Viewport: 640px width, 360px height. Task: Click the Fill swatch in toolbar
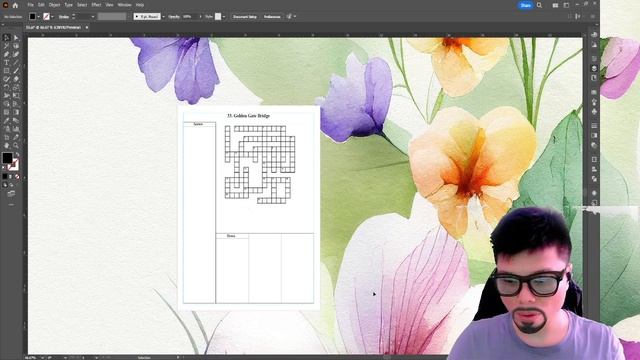7,158
